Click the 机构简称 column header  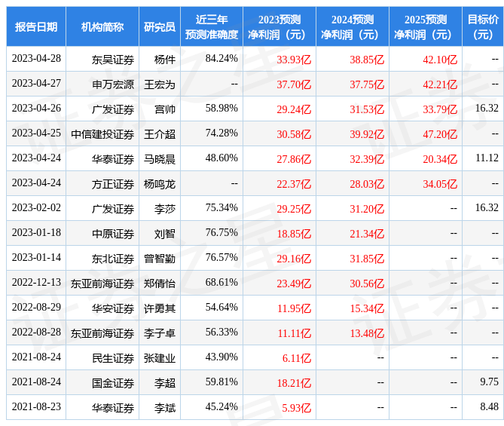pyautogui.click(x=102, y=27)
